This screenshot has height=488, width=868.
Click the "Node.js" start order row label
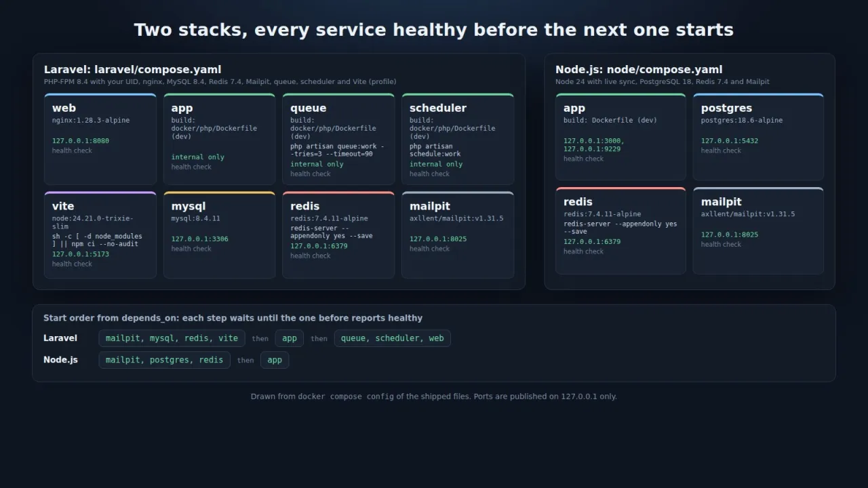[x=60, y=360]
